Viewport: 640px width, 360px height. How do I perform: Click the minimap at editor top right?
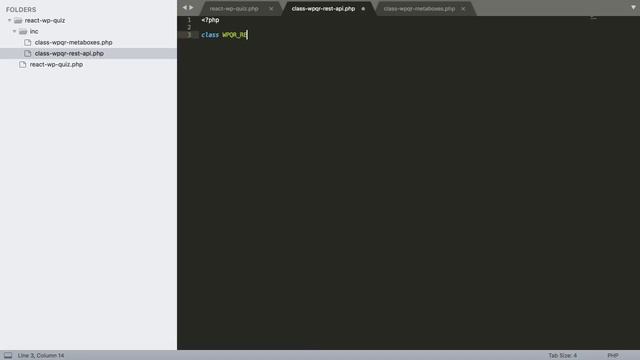pyautogui.click(x=593, y=18)
